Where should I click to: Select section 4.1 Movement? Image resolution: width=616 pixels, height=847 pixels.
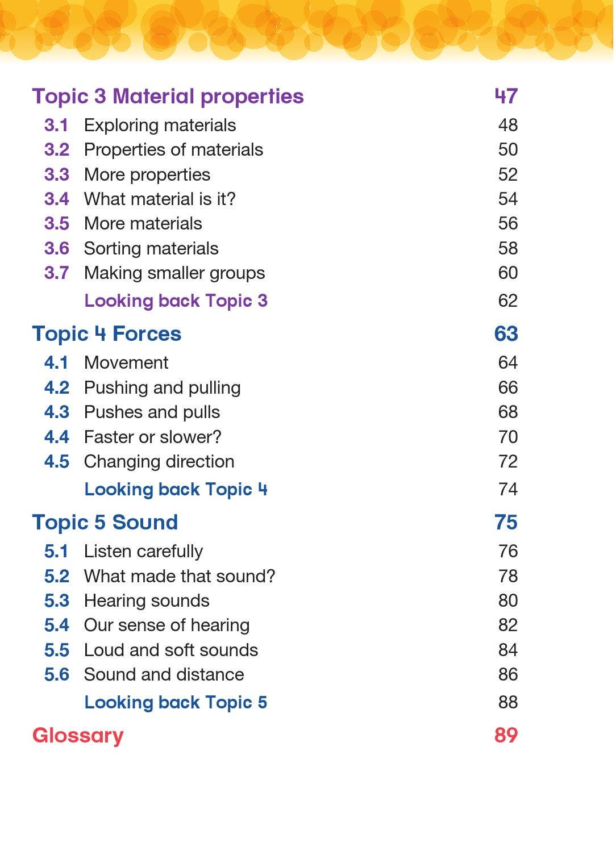[106, 362]
